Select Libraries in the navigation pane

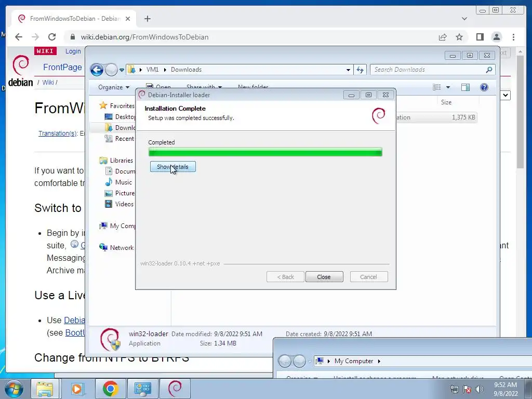pos(116,161)
